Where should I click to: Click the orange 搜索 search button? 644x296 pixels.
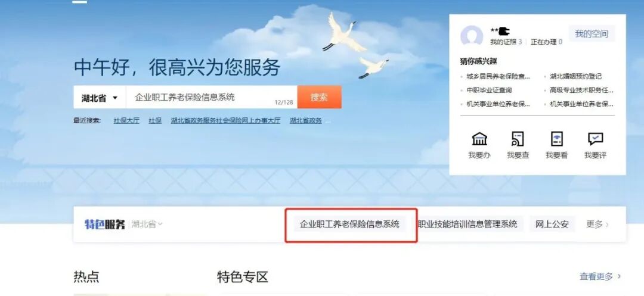pyautogui.click(x=319, y=97)
